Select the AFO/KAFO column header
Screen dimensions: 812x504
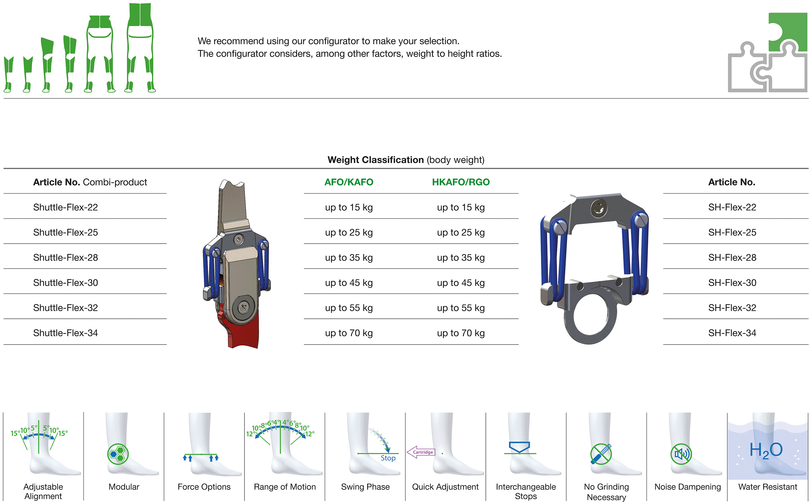[x=349, y=182]
